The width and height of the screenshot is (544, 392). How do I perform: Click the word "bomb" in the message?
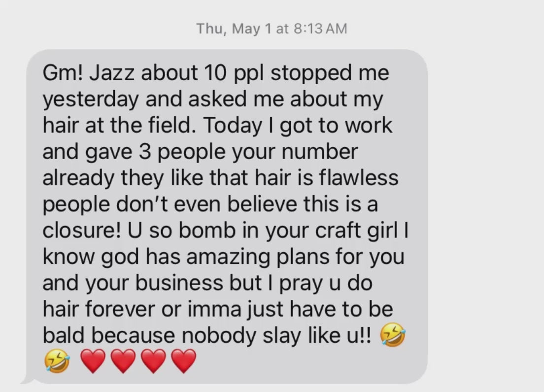pyautogui.click(x=207, y=230)
